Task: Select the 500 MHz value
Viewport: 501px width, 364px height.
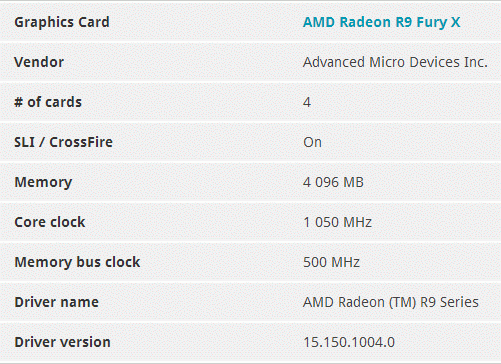Action: click(x=331, y=262)
